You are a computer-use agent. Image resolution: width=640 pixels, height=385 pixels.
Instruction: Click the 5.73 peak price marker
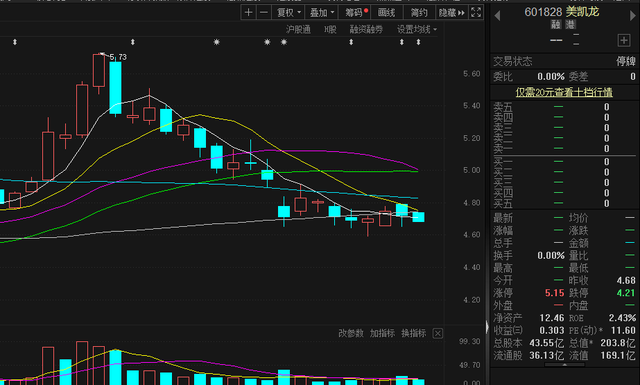click(118, 57)
